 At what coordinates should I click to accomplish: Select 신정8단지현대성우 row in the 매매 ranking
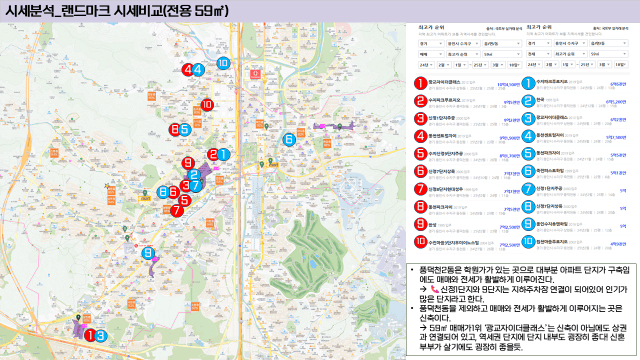[x=468, y=190]
